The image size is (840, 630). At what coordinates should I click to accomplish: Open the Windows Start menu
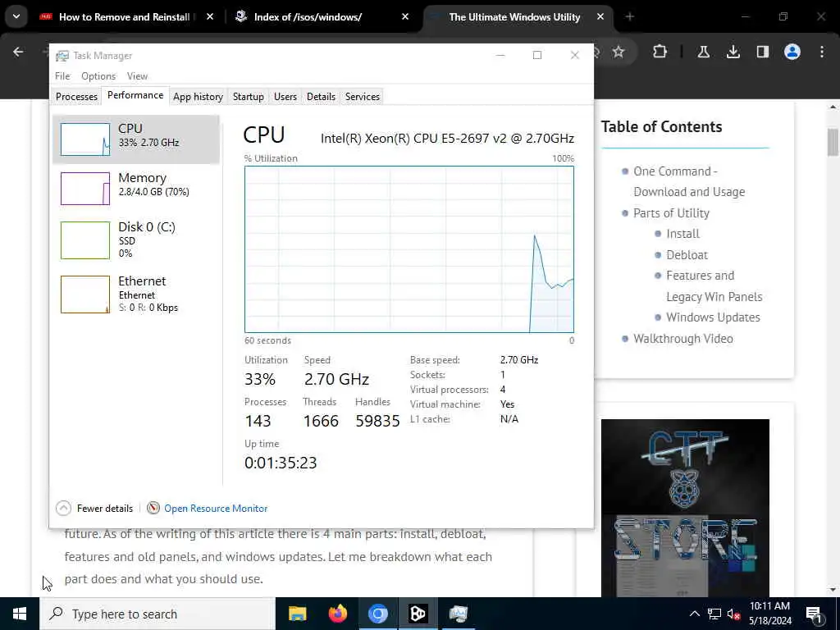point(20,614)
